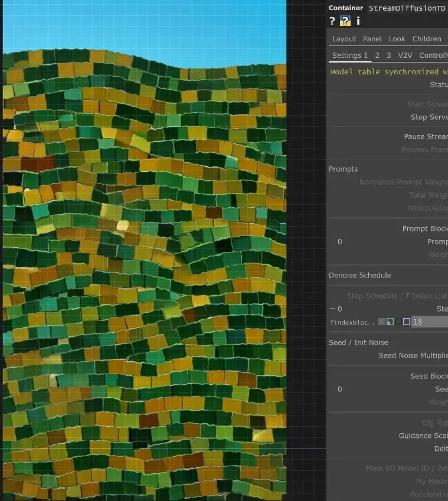
Task: Click the Prompt label in block 0
Action: pyautogui.click(x=437, y=242)
